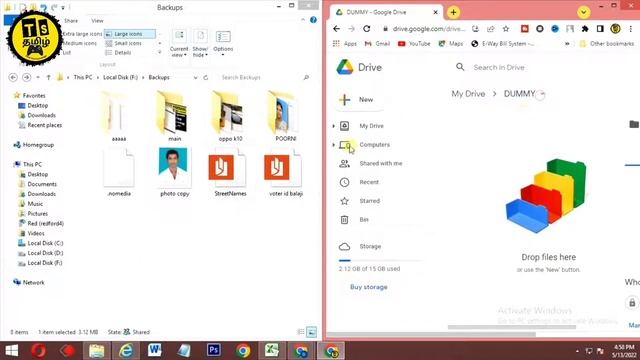
Task: Open YouTube bookmark
Action: [414, 44]
